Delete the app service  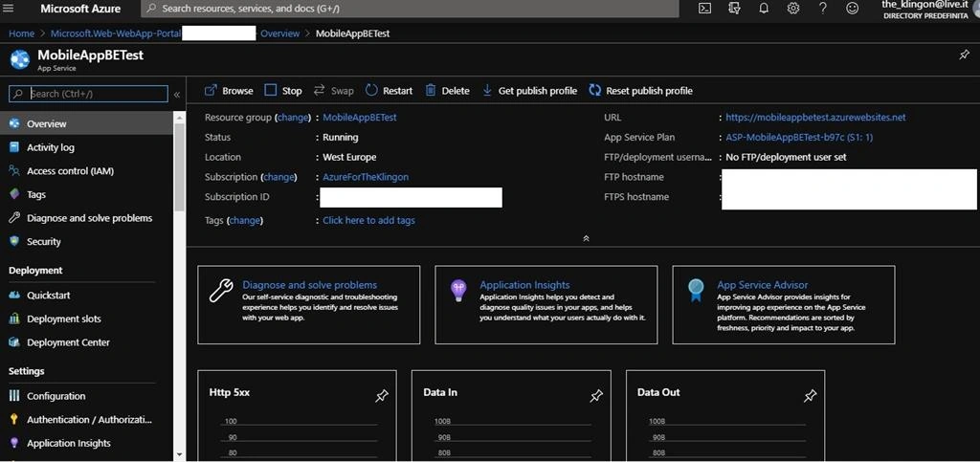click(448, 91)
